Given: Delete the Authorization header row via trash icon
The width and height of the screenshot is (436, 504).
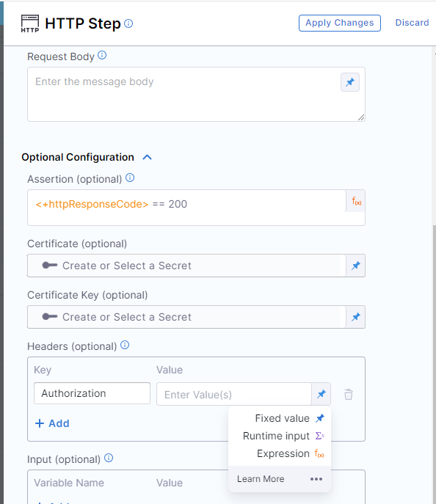Looking at the screenshot, I should 349,395.
